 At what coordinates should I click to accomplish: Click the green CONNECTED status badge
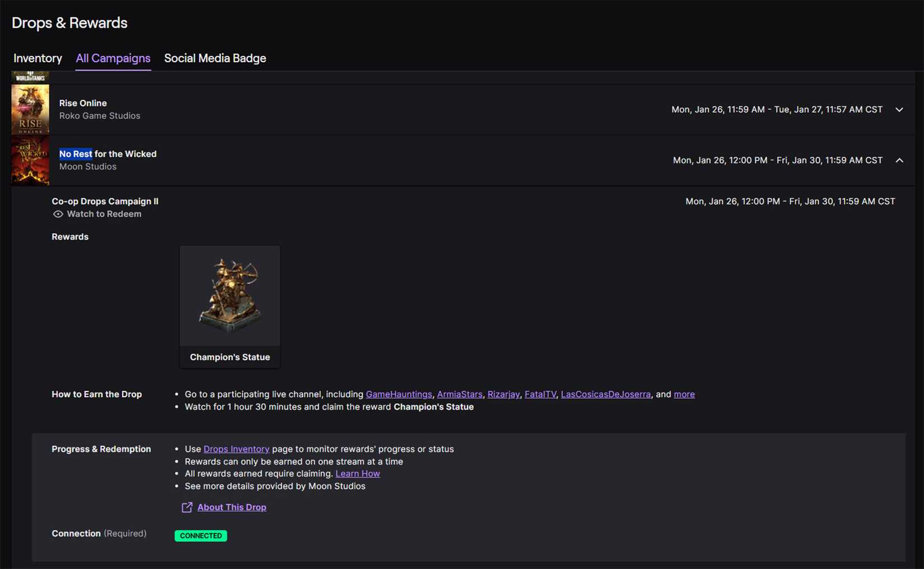click(200, 536)
